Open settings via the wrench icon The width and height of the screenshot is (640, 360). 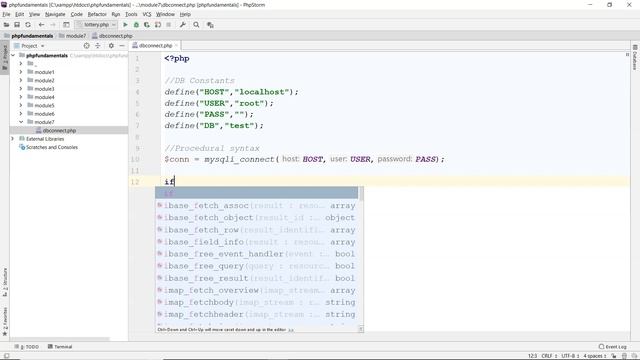click(x=183, y=25)
